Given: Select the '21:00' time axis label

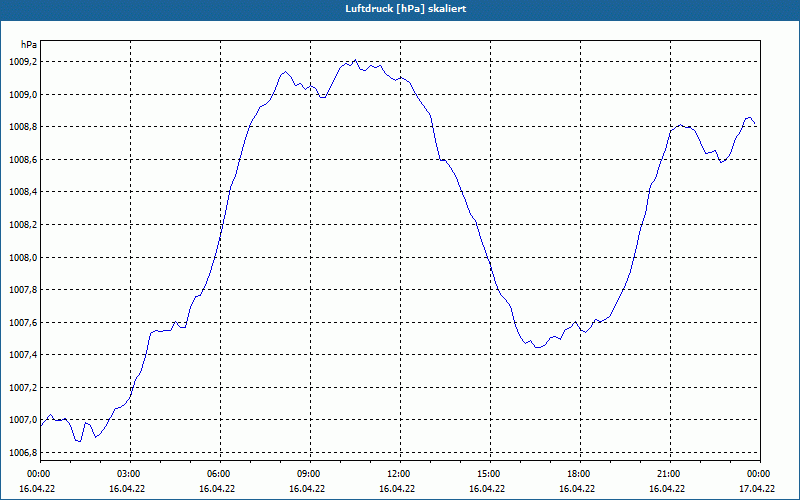Looking at the screenshot, I should click(669, 474).
